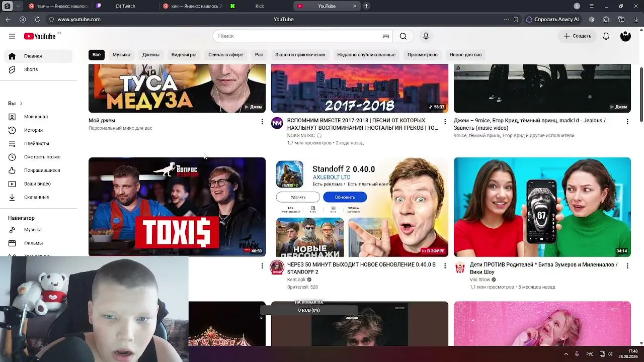Open options for ВСПОМНИМ ВМЕСТЕ 2017-2018 video

(x=444, y=122)
